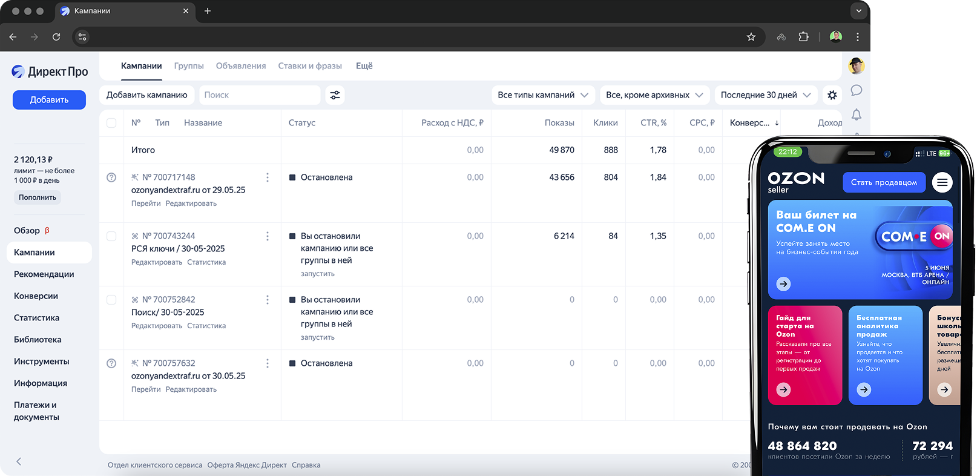
Task: Tick checkbox for campaign 700743244
Action: click(x=111, y=236)
